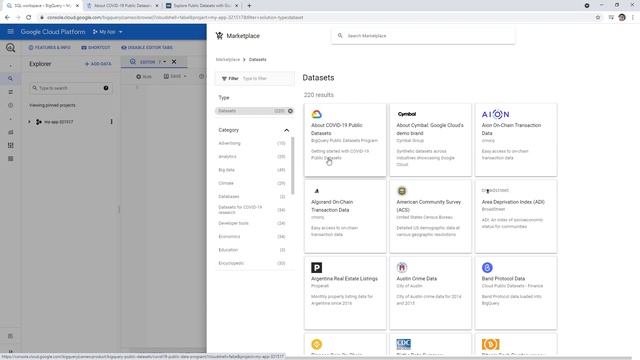The width and height of the screenshot is (640, 360).
Task: Click the BigQuery logo in the left sidebar
Action: [x=10, y=48]
